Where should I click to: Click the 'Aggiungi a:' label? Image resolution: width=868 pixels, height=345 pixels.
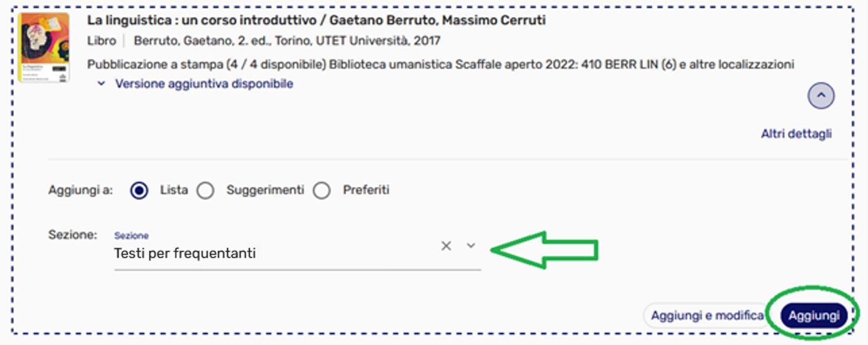[80, 190]
